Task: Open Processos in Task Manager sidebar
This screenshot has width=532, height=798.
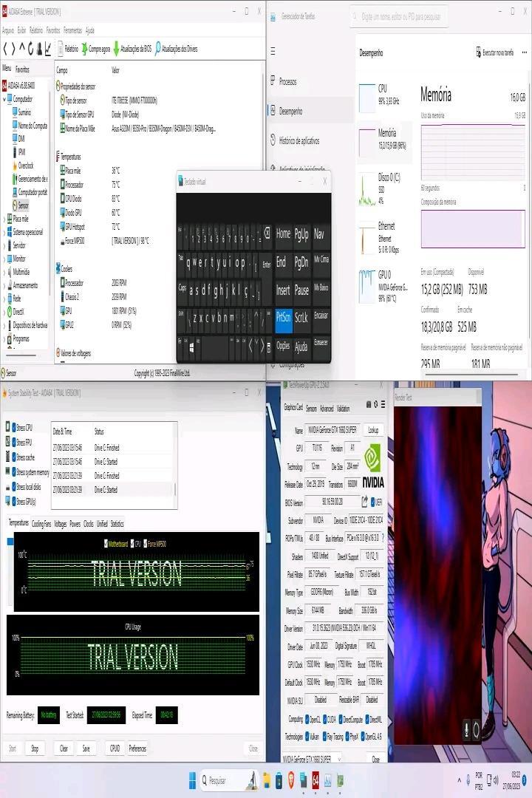Action: pos(287,81)
